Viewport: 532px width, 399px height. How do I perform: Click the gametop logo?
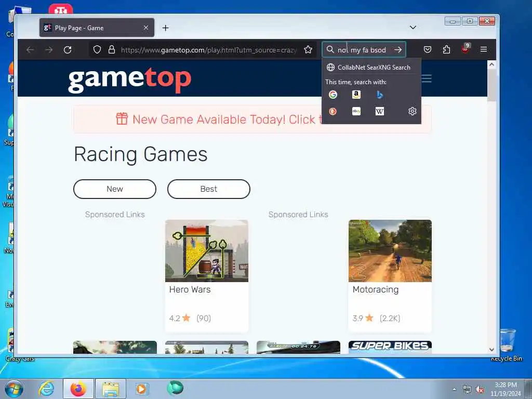click(x=129, y=79)
